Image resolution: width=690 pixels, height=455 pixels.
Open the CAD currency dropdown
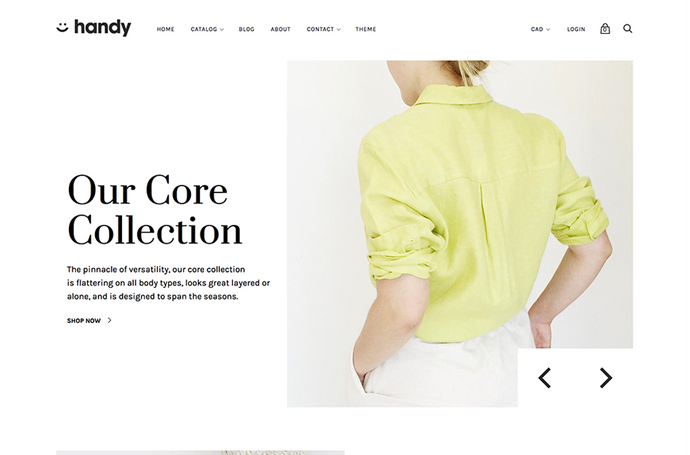point(540,29)
